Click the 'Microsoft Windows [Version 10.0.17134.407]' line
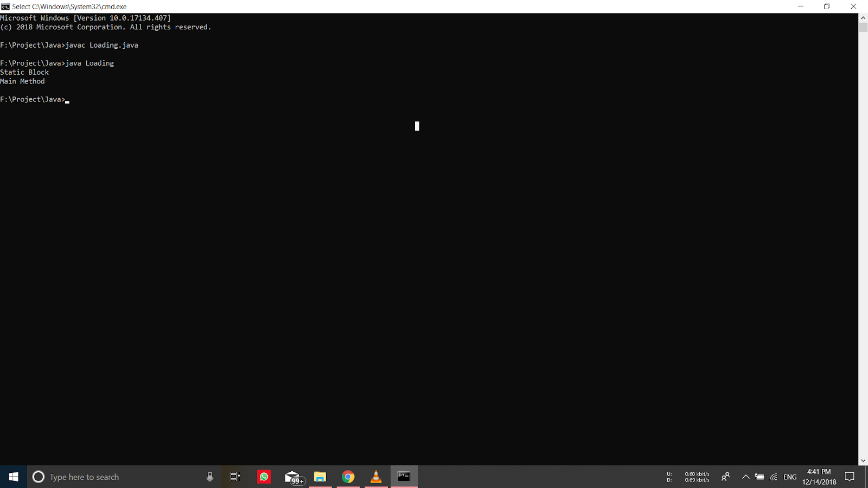The height and width of the screenshot is (488, 868). pos(85,18)
